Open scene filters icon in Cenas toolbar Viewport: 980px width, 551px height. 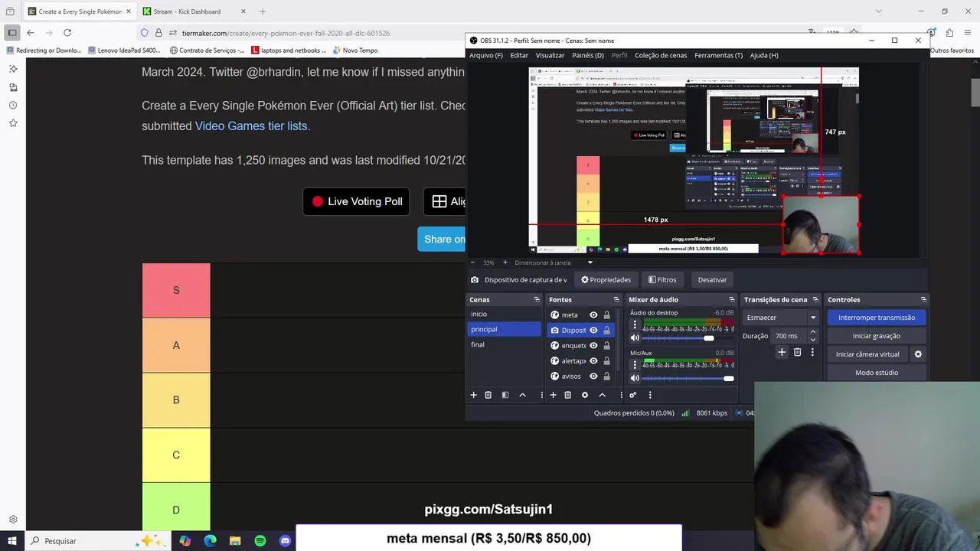[505, 395]
